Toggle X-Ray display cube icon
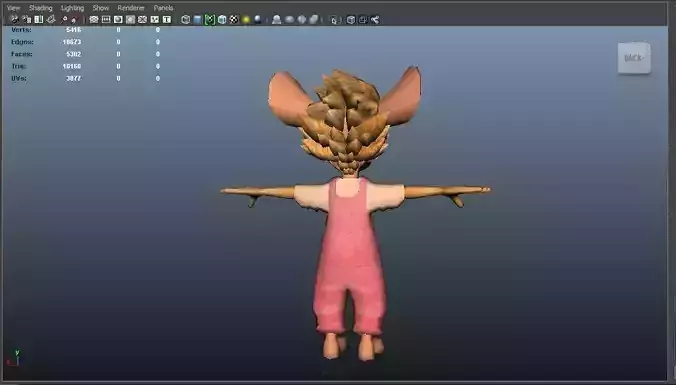 351,19
